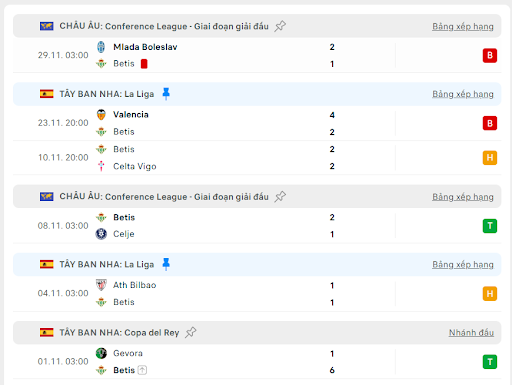Click the Celta Vigo team crest
The height and width of the screenshot is (385, 512).
click(101, 166)
